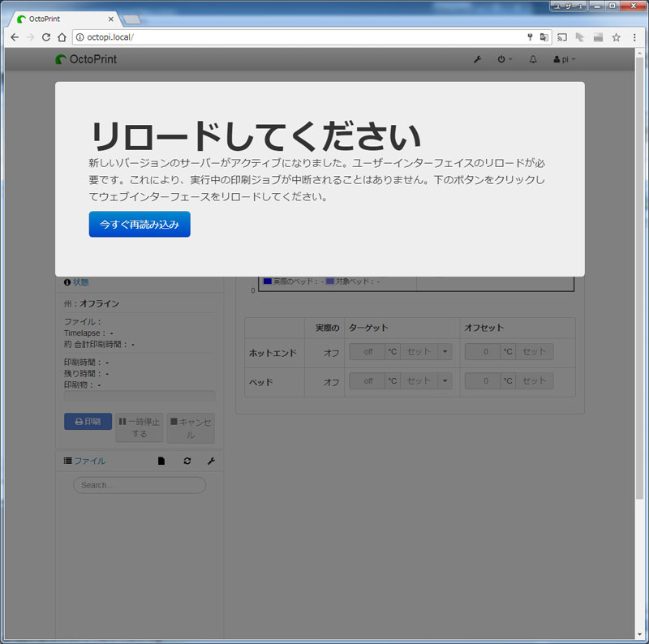The image size is (649, 644).
Task: Click セット for ホットエンド offset
Action: pos(535,352)
